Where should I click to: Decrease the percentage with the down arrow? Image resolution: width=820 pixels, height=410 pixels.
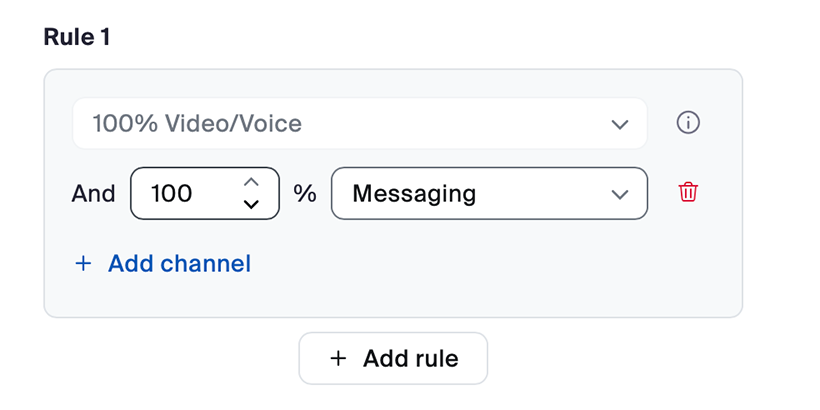pyautogui.click(x=251, y=204)
